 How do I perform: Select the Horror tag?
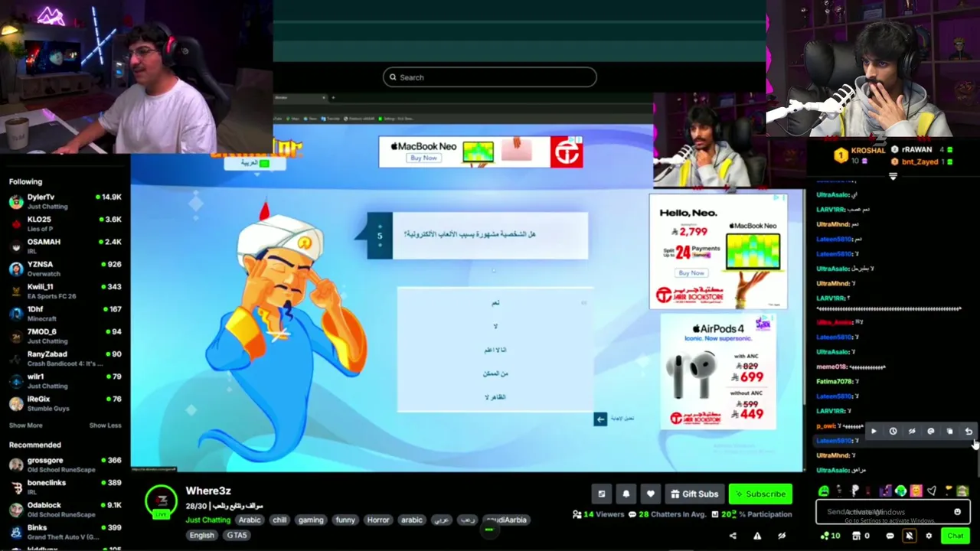coord(378,520)
